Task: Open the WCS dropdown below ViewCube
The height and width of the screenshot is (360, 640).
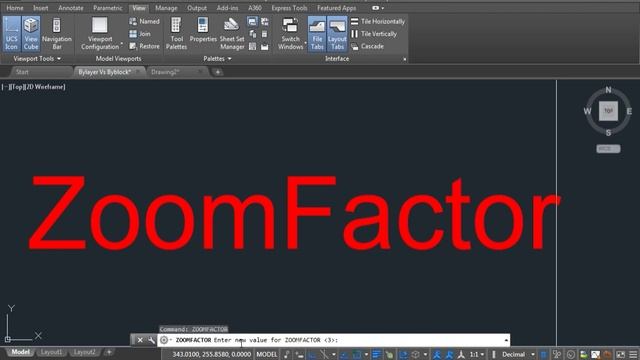Action: (608, 149)
